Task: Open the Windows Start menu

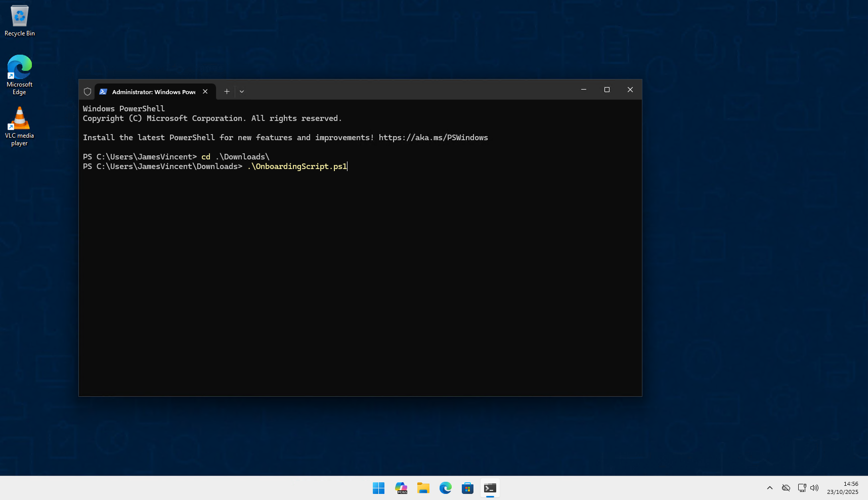Action: click(378, 488)
